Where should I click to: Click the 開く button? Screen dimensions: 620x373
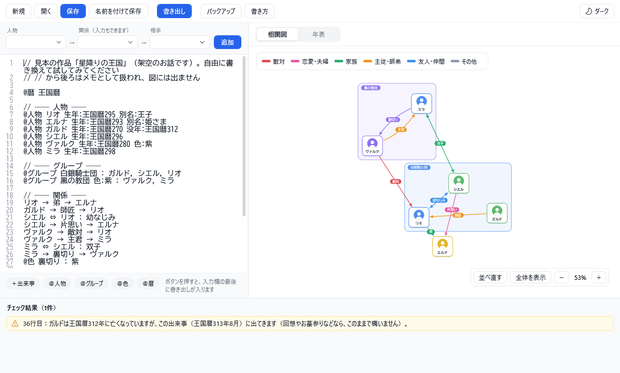(x=46, y=11)
